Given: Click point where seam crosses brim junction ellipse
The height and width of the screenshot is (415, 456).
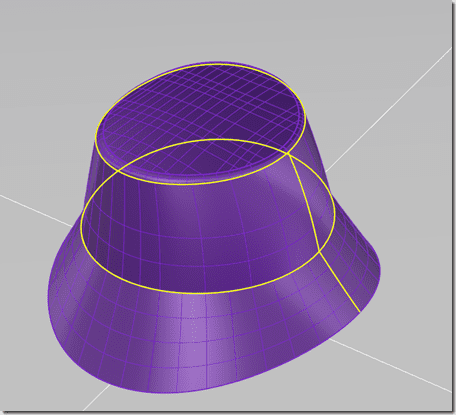Looking at the screenshot, I should click(x=319, y=250).
